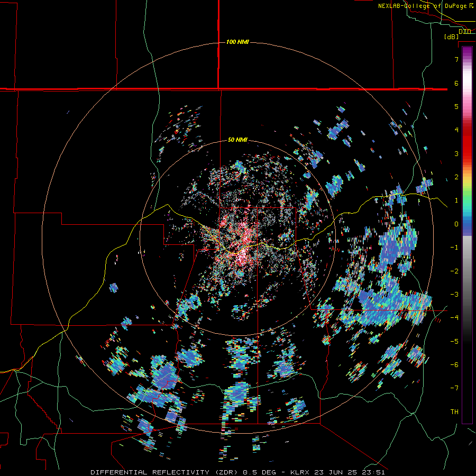The width and height of the screenshot is (476, 476).
Task: Click the "-4" value on the dB scale
Action: 454,318
